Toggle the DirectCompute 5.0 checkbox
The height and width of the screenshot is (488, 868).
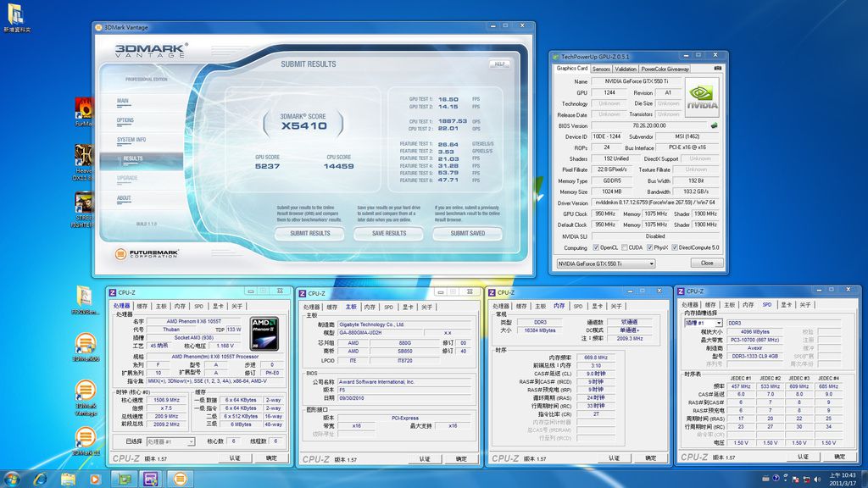click(x=675, y=247)
